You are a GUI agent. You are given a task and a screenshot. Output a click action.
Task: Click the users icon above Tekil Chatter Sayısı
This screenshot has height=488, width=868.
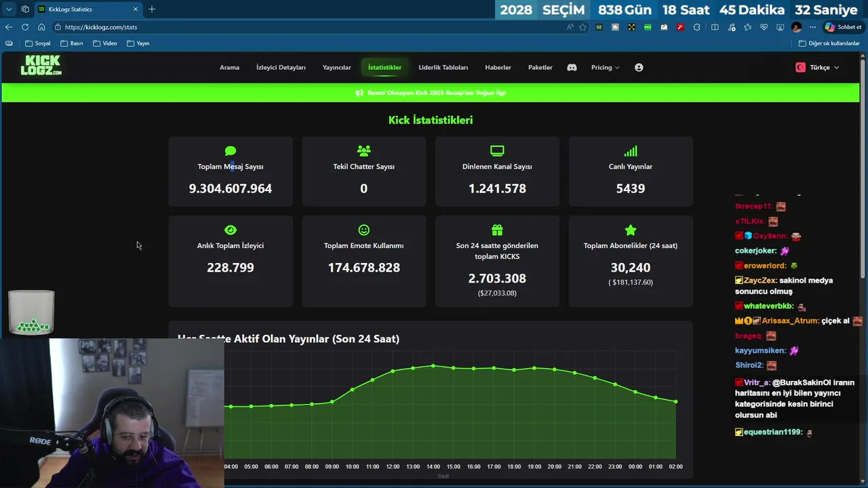(363, 150)
